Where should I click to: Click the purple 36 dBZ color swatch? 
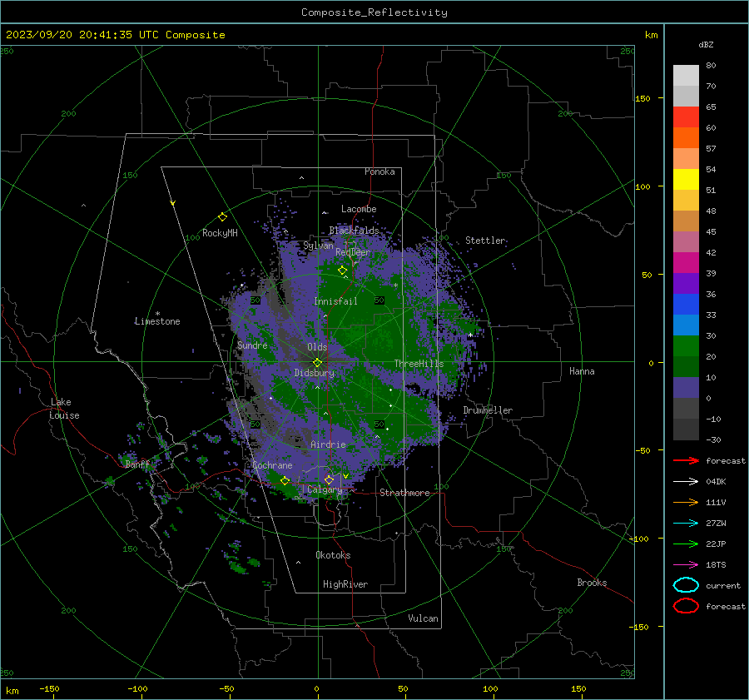pyautogui.click(x=686, y=283)
